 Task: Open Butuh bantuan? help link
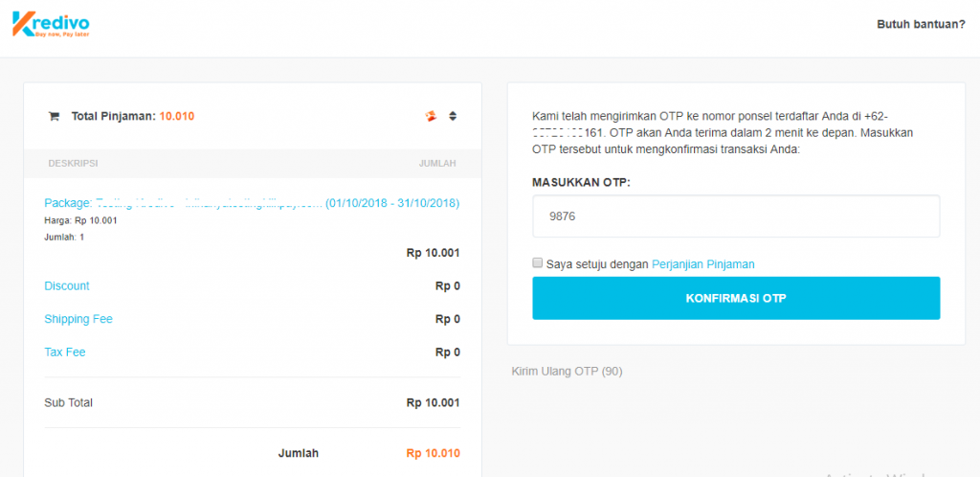tap(921, 25)
